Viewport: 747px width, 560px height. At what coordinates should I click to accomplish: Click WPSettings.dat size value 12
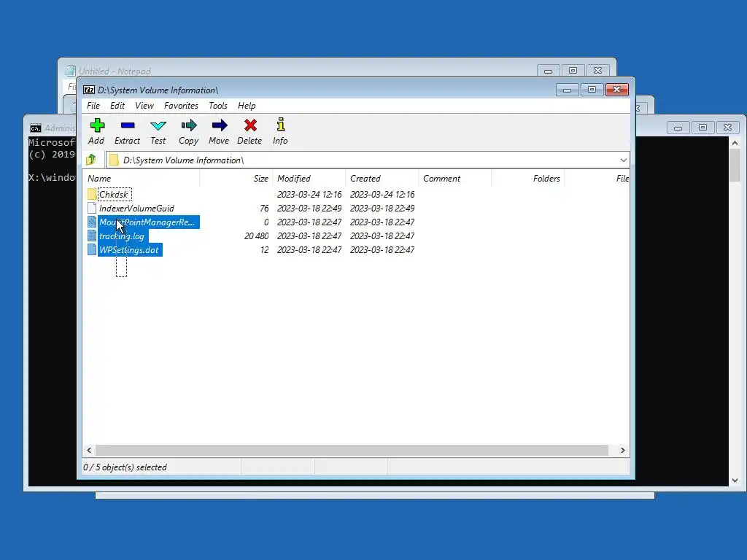click(x=264, y=249)
